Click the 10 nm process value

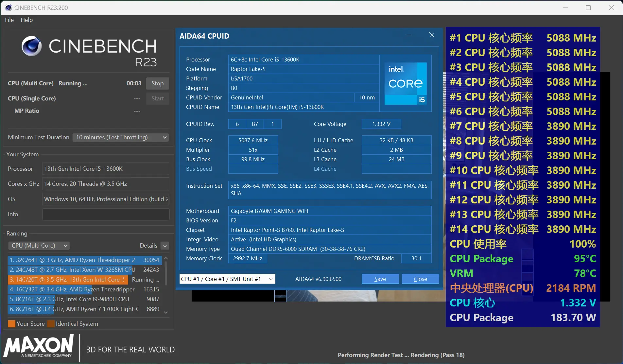(x=367, y=97)
